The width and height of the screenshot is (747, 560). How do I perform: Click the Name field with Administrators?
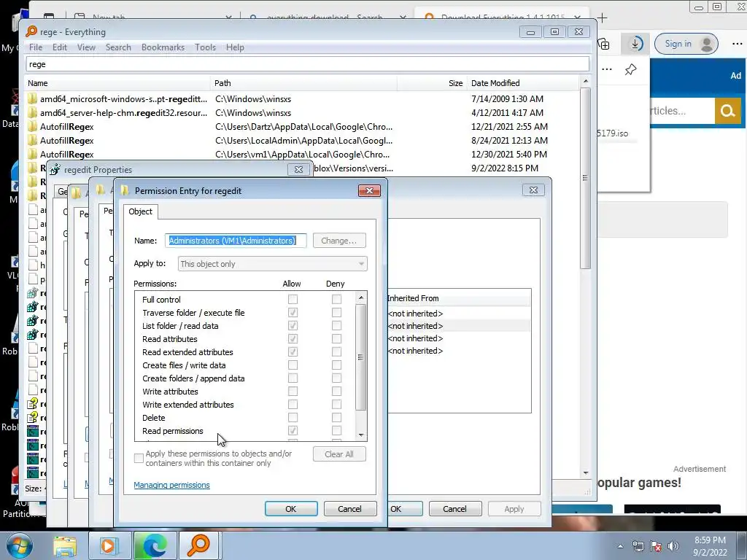236,241
